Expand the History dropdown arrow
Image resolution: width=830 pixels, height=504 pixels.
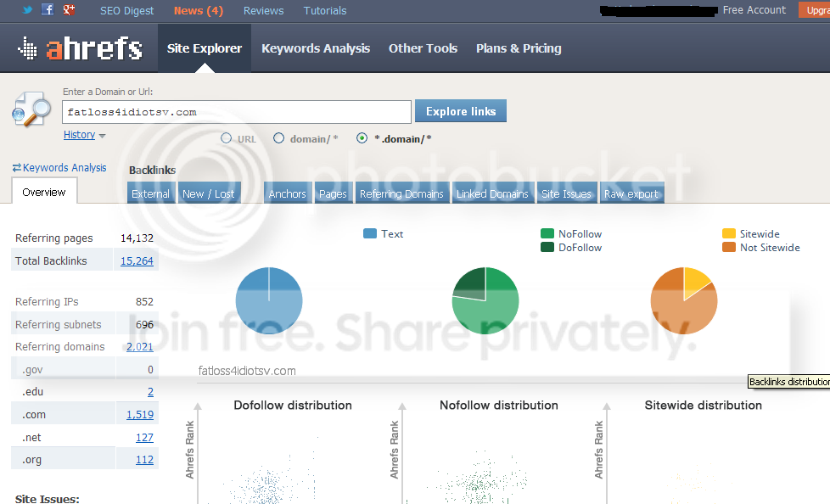[102, 136]
